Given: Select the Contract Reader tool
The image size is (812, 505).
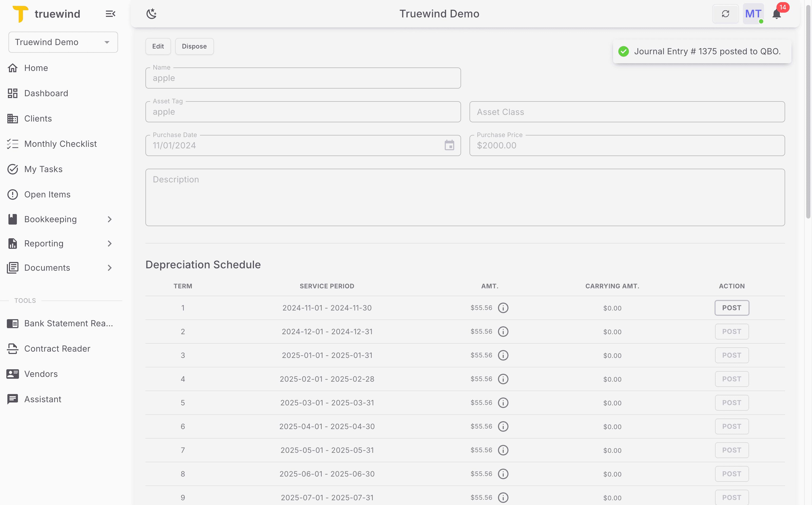Looking at the screenshot, I should click(57, 349).
